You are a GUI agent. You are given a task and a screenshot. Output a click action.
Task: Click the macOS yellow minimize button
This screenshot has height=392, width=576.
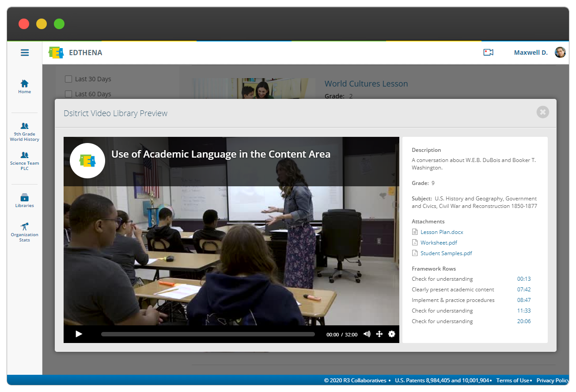click(x=42, y=24)
